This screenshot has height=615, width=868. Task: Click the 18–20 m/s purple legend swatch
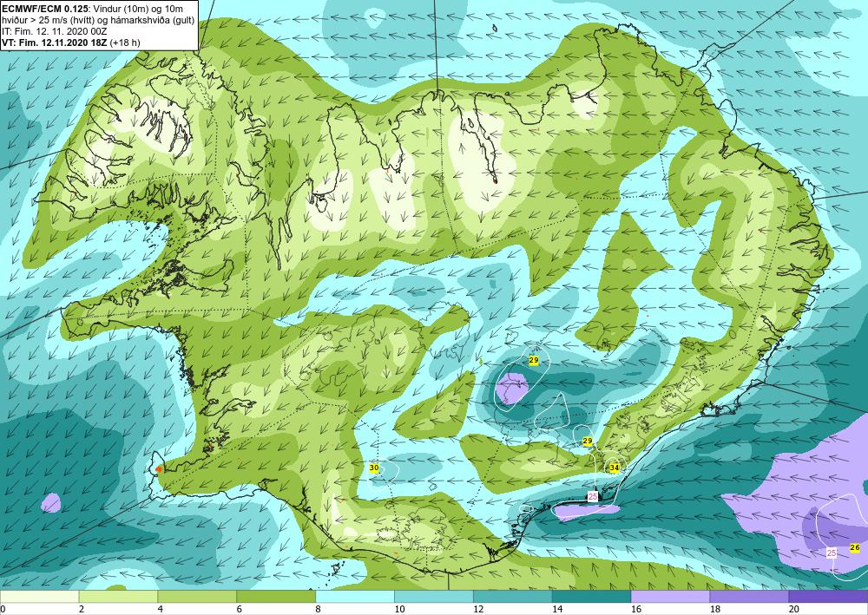click(749, 596)
